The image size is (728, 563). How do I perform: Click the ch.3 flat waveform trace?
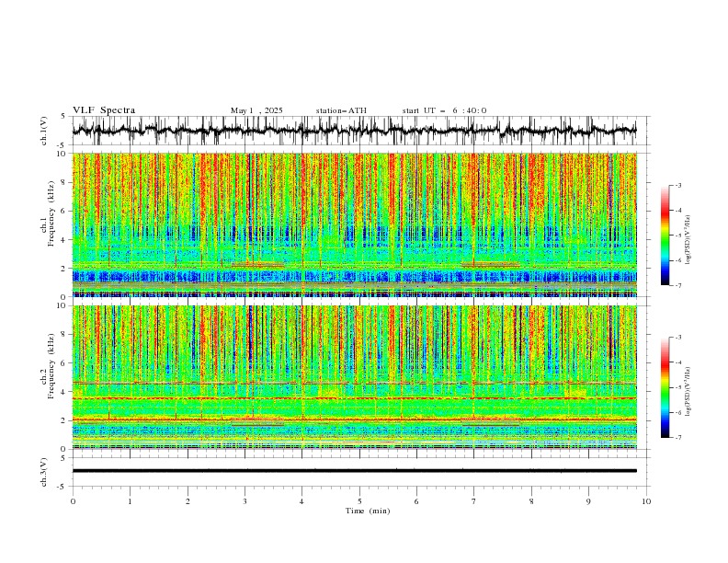pos(355,471)
